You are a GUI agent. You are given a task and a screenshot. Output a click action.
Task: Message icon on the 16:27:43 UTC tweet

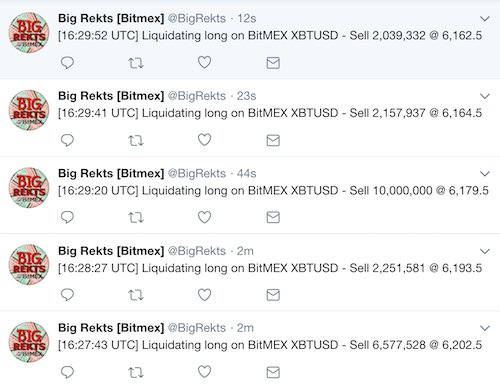tap(273, 372)
